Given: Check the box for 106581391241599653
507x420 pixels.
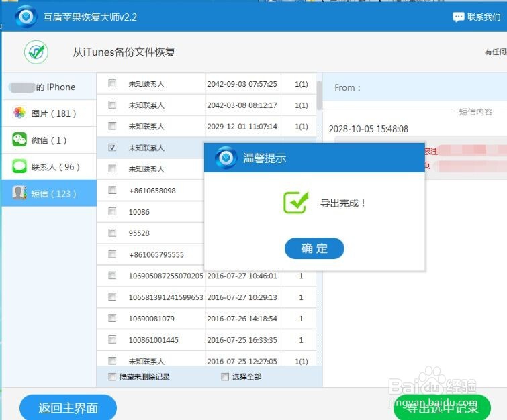Looking at the screenshot, I should click(112, 297).
